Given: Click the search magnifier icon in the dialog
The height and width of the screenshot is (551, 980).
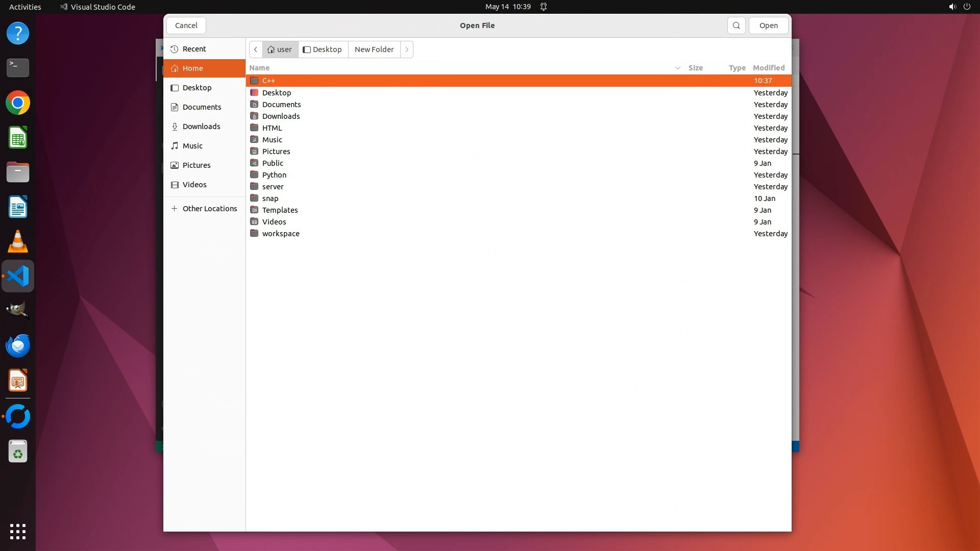Looking at the screenshot, I should (x=736, y=26).
